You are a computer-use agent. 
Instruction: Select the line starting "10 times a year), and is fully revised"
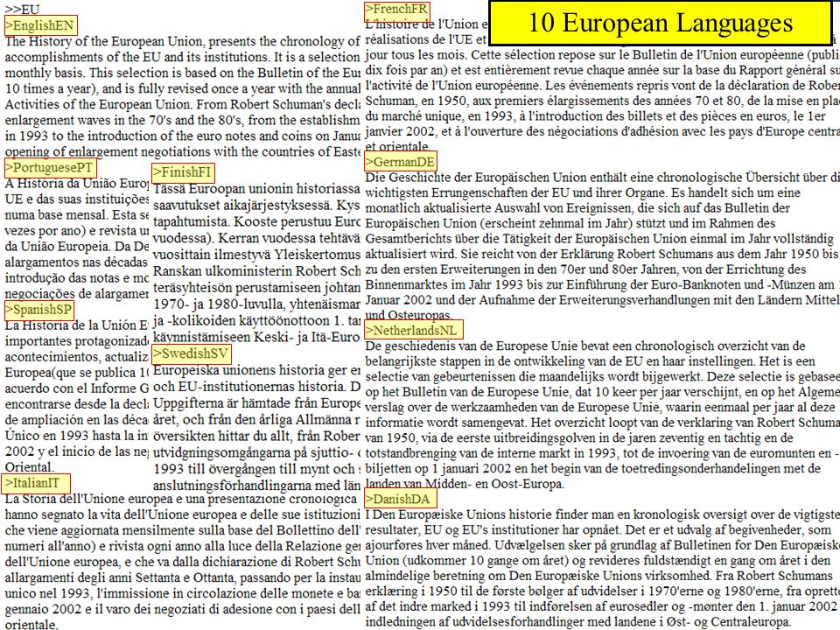coord(182,88)
